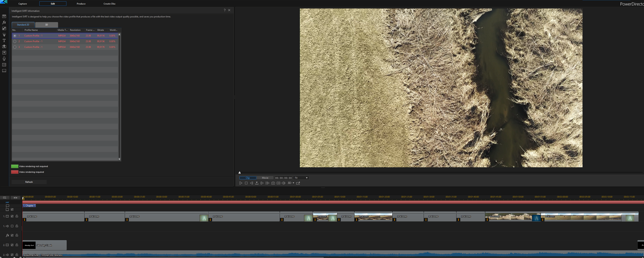
Task: Select profile number 3 radio button
Action: coord(15,47)
